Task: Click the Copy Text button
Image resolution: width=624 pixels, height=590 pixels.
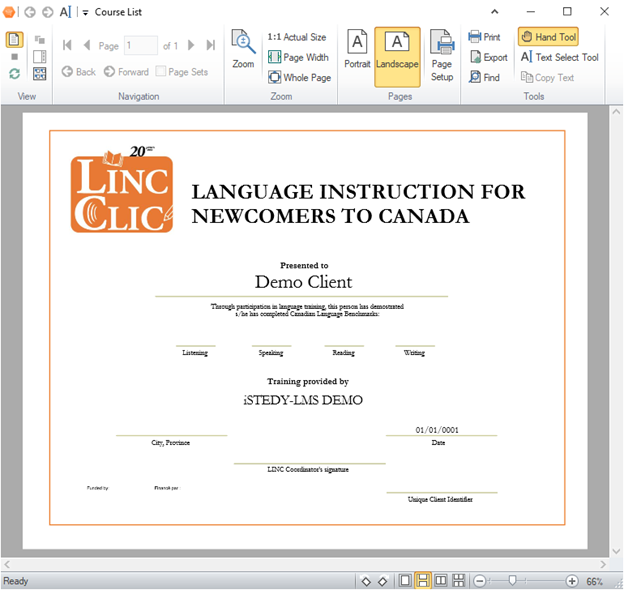Action: (547, 78)
